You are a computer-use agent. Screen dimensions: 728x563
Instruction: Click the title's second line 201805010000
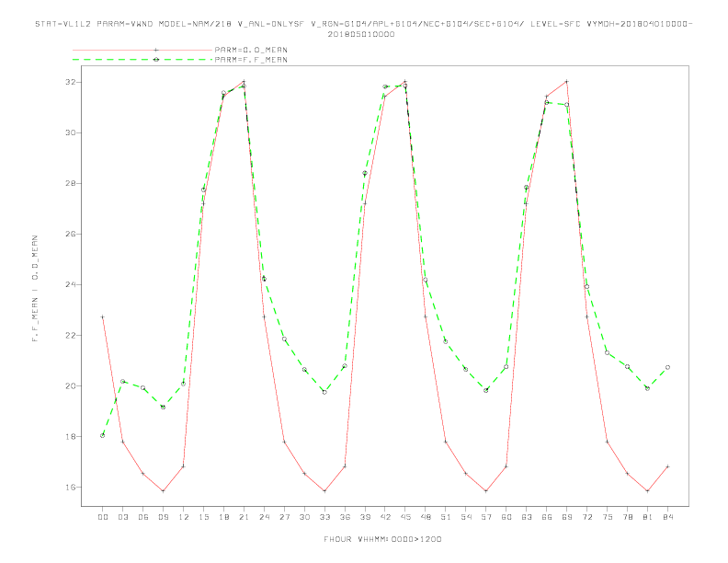361,34
